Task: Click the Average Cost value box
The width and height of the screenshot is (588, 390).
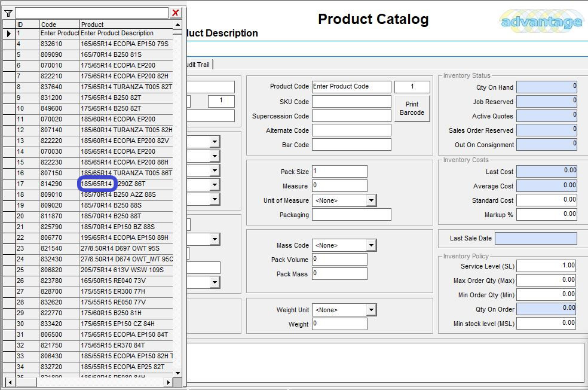Action: click(546, 186)
